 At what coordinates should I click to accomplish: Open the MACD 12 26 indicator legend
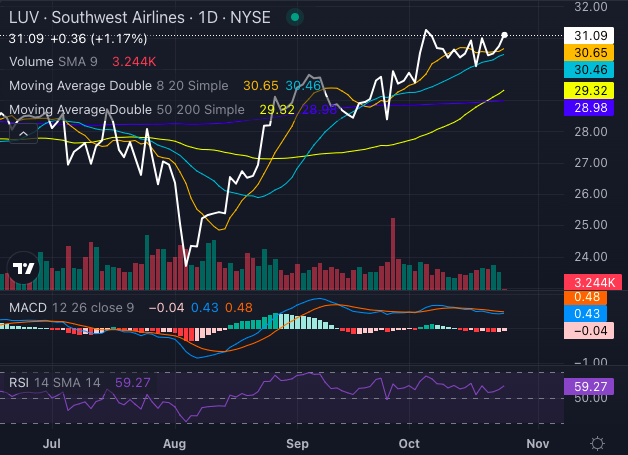[x=71, y=307]
